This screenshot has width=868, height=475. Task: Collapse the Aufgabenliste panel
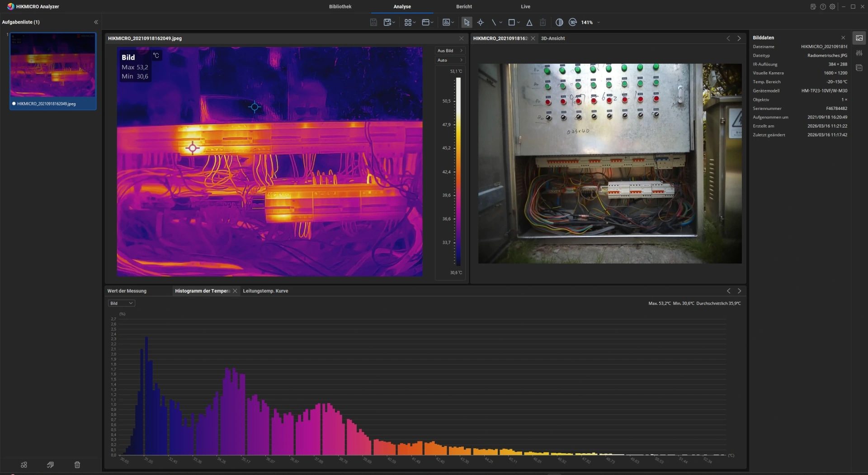coord(96,22)
